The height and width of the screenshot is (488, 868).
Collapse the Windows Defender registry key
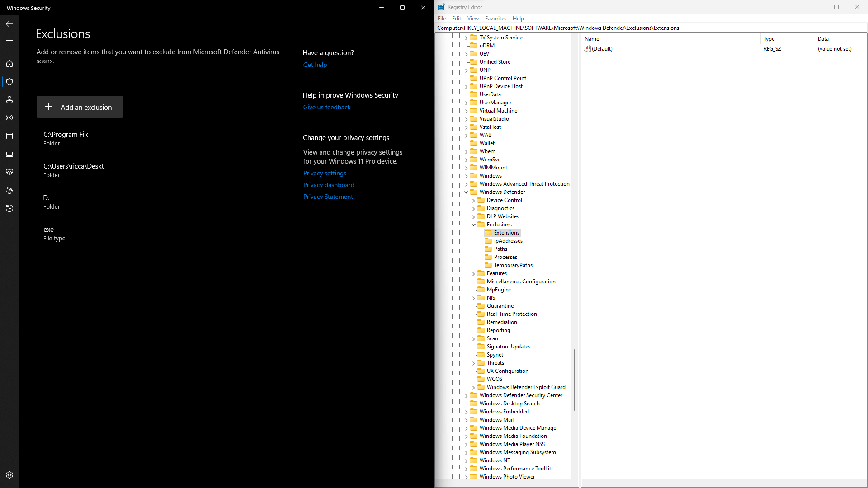pos(466,192)
